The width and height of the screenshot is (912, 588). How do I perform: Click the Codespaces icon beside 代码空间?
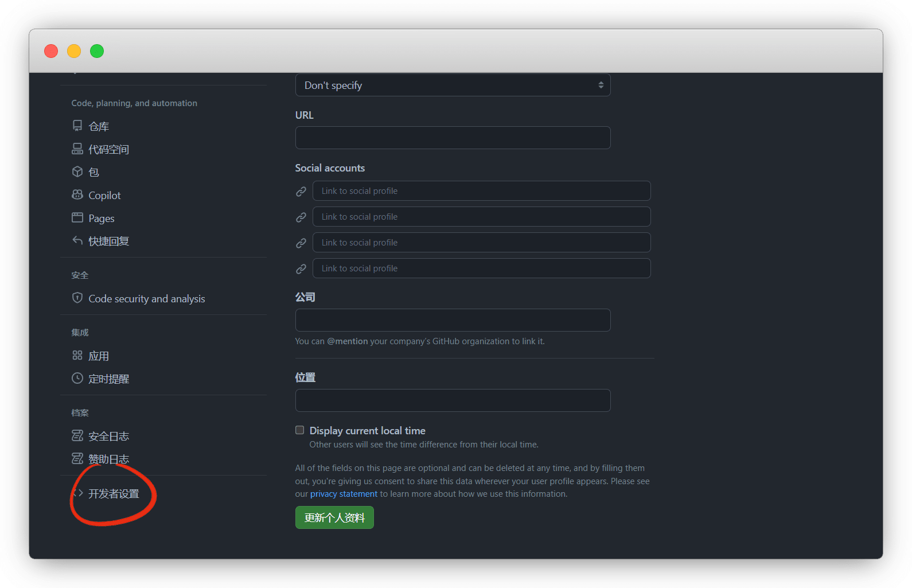click(x=77, y=149)
